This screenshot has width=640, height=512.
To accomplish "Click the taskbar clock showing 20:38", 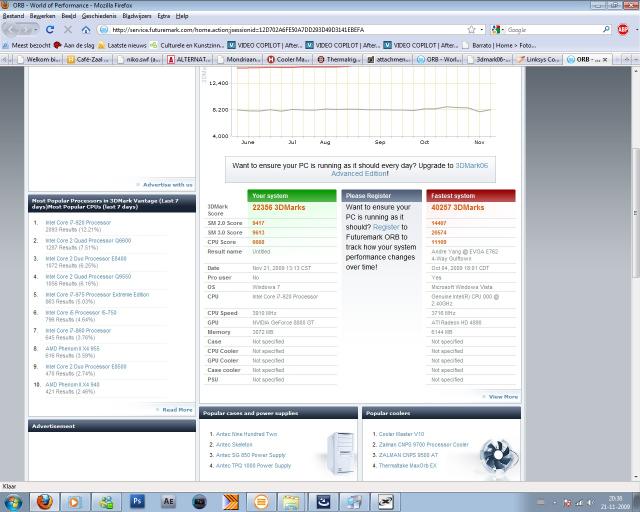I will (615, 503).
